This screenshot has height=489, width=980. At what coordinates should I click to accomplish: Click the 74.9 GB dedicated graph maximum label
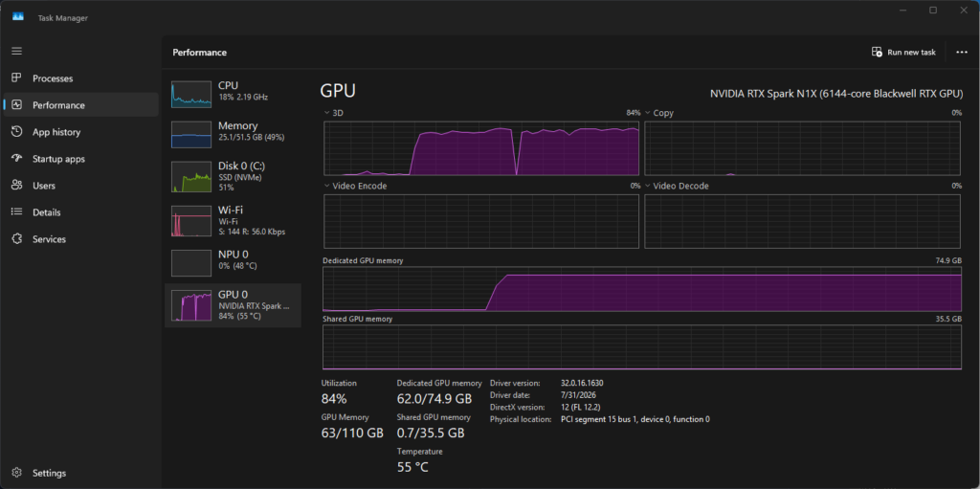(x=948, y=260)
